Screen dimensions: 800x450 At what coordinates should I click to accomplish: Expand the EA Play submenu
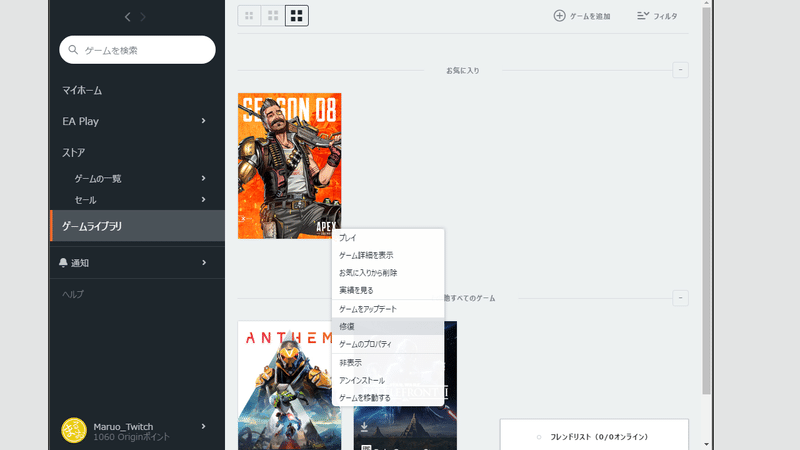tap(203, 121)
